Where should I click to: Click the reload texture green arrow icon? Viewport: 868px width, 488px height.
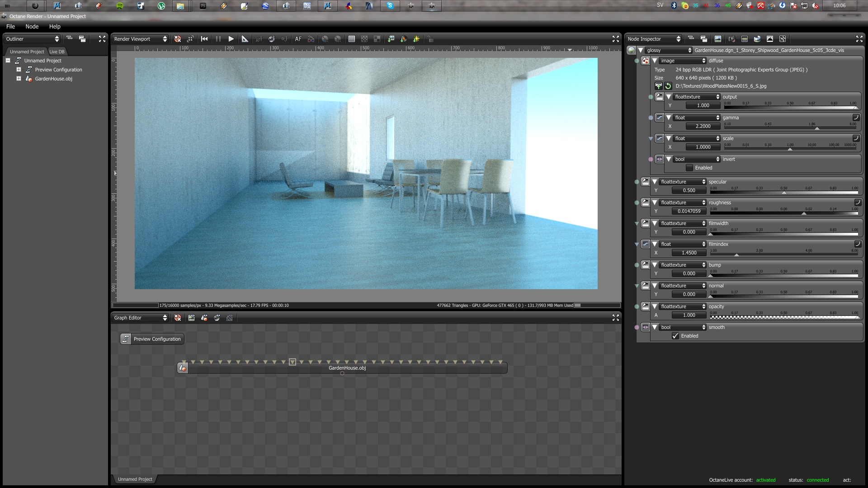[x=668, y=86]
